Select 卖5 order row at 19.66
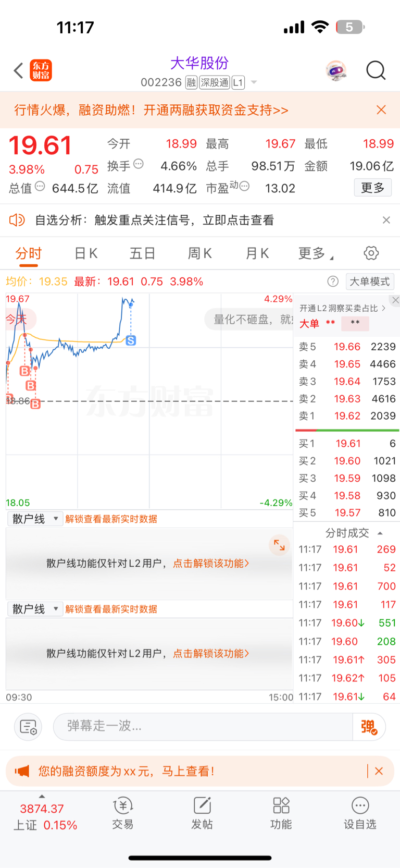This screenshot has width=400, height=868. pos(347,347)
